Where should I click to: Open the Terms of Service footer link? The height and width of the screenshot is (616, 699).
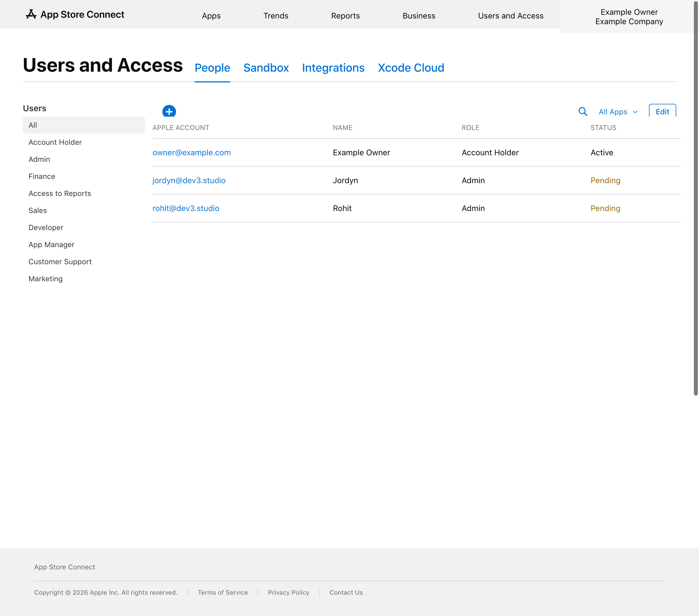click(x=223, y=592)
